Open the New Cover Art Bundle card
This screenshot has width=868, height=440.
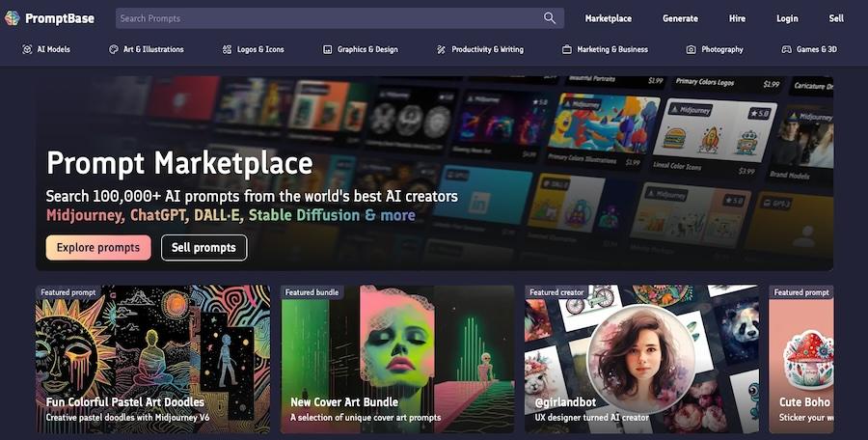pos(397,359)
